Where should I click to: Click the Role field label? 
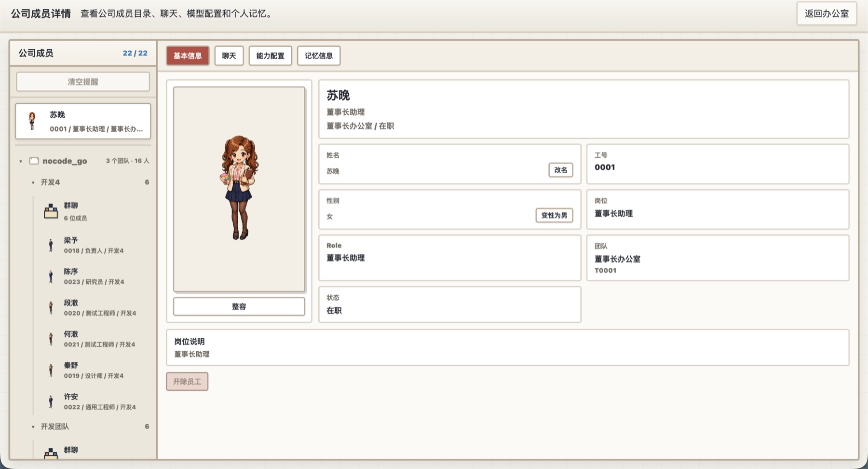click(334, 246)
